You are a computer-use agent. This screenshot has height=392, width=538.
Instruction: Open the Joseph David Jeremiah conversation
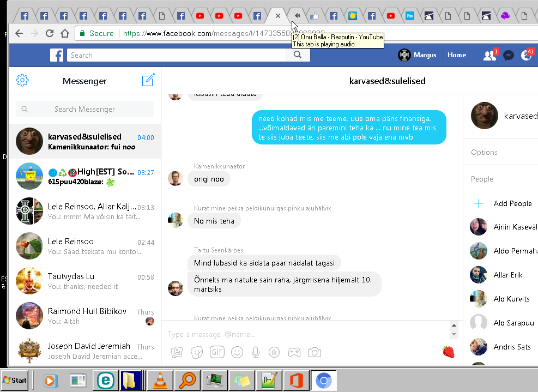[84, 351]
